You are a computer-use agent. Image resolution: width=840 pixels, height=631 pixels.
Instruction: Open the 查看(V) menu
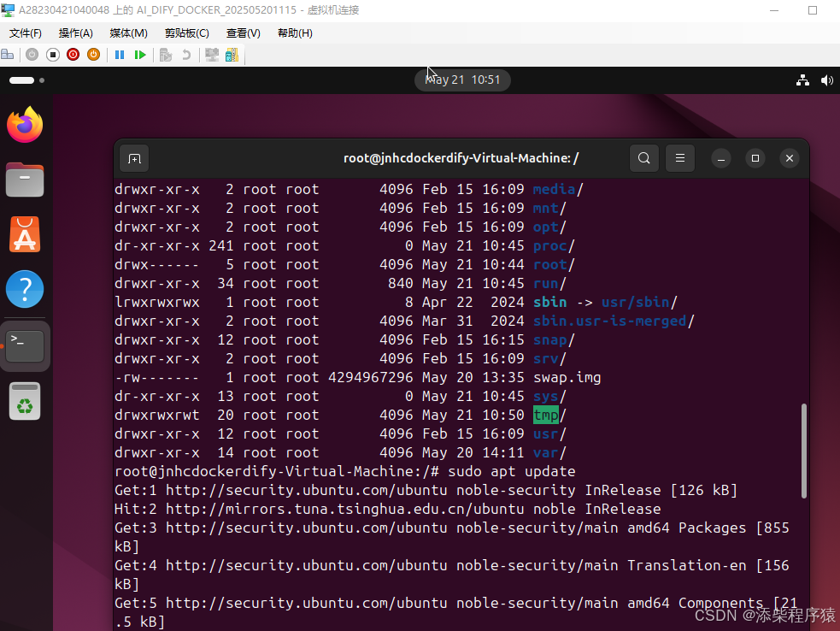click(244, 33)
